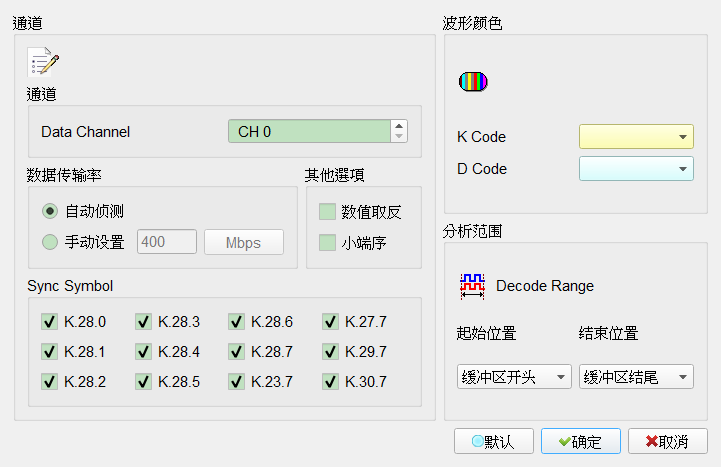The image size is (721, 467).
Task: Click the 分析范围 heading
Action: click(472, 231)
